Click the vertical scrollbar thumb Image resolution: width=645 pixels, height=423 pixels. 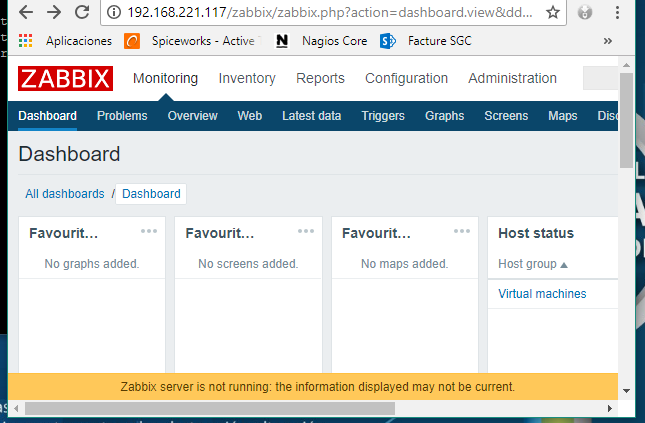coord(626,120)
